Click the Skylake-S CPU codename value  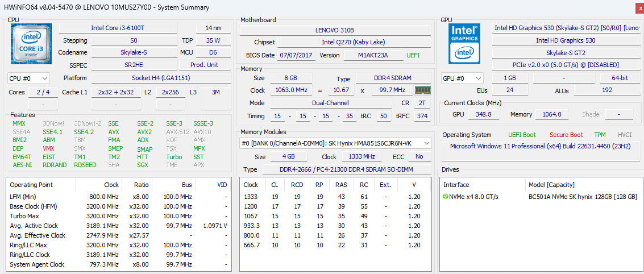pos(134,52)
